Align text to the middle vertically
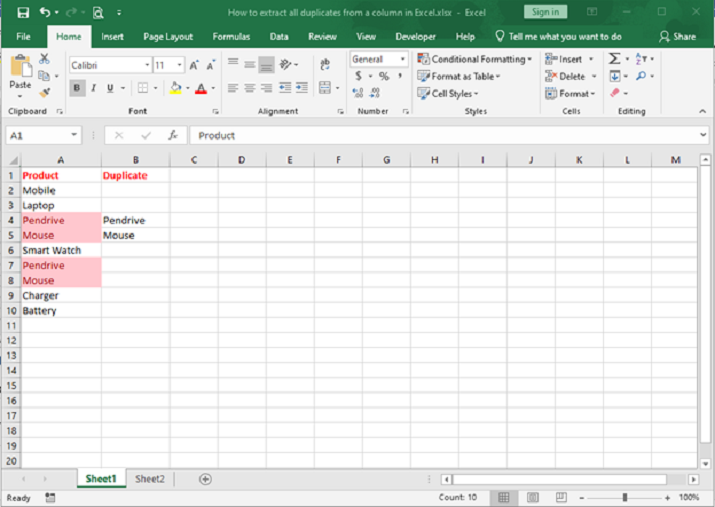The height and width of the screenshot is (507, 715). 249,64
